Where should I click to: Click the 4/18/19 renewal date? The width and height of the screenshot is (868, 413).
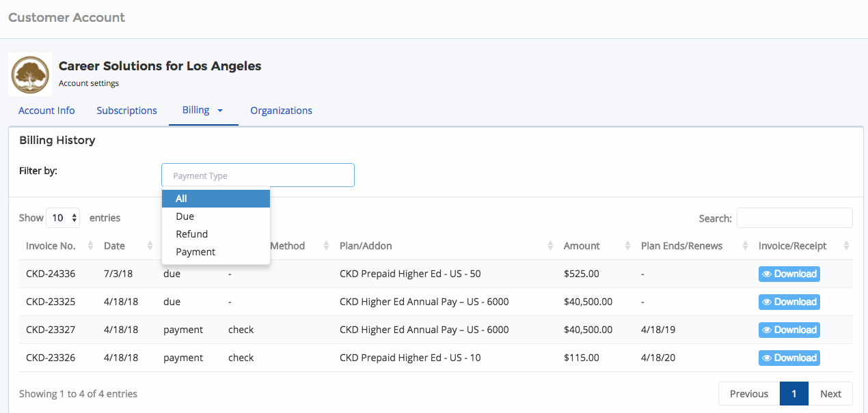pyautogui.click(x=658, y=330)
